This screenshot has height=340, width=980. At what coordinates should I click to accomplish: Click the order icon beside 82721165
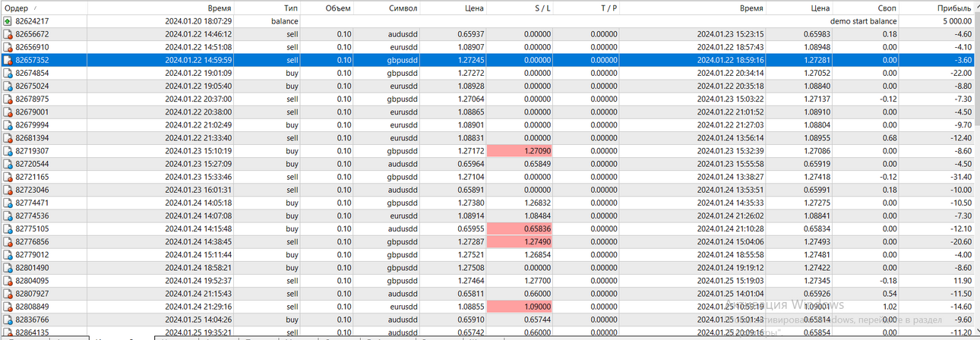pos(8,176)
